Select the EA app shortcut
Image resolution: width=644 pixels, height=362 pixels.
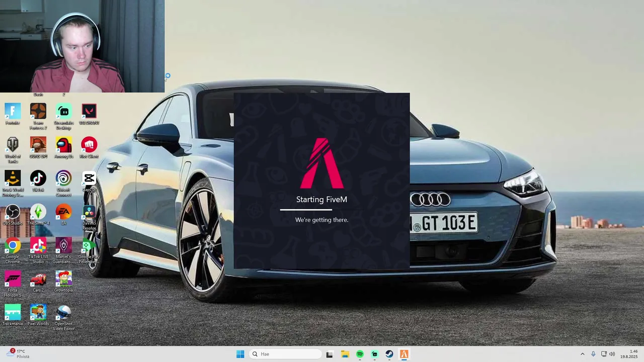[63, 215]
